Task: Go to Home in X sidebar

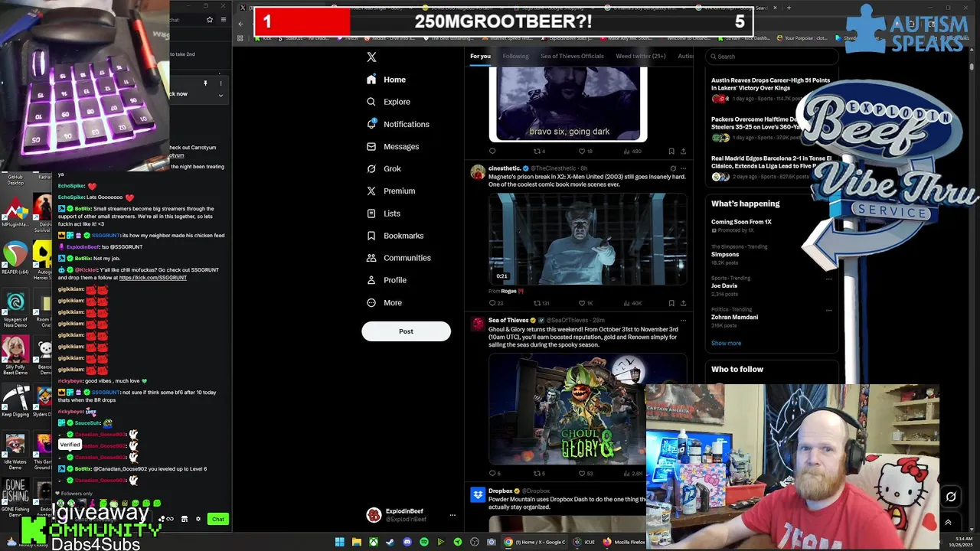Action: pos(387,80)
